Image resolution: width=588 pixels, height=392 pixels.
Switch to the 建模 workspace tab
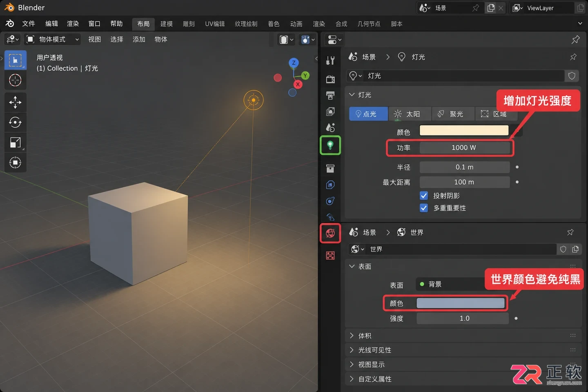tap(167, 24)
